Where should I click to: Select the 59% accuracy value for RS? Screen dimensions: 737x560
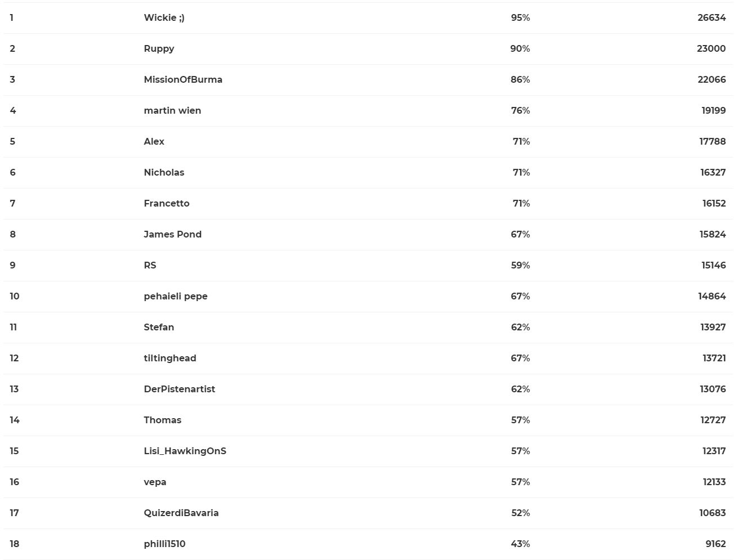(520, 266)
